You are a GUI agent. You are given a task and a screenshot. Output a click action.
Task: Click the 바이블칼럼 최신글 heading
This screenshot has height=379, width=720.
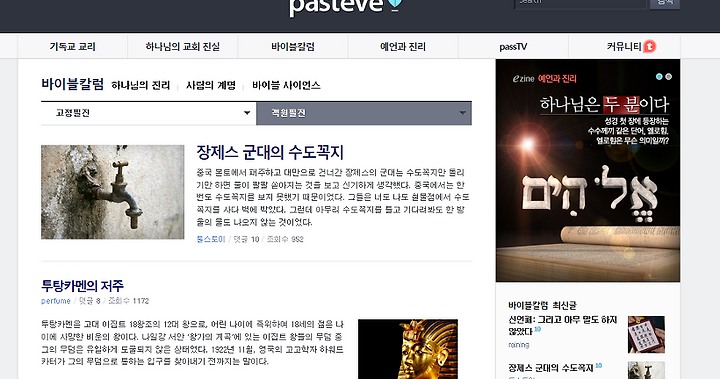tap(542, 305)
